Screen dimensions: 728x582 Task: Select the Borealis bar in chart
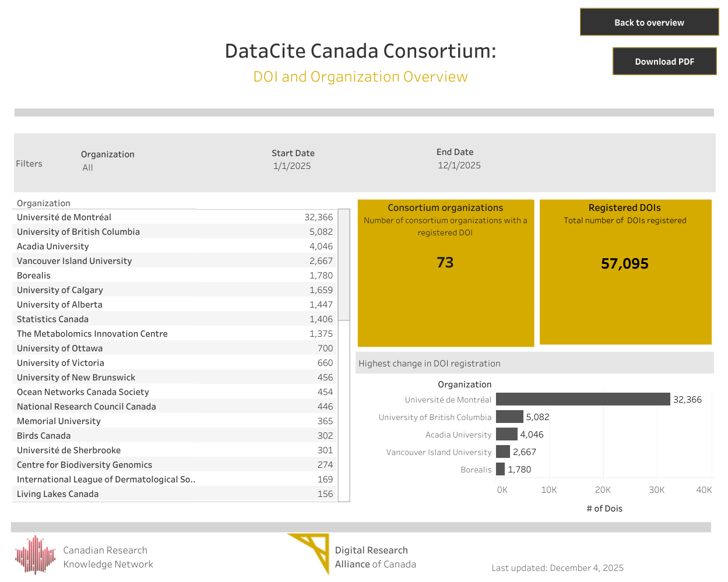(x=501, y=470)
